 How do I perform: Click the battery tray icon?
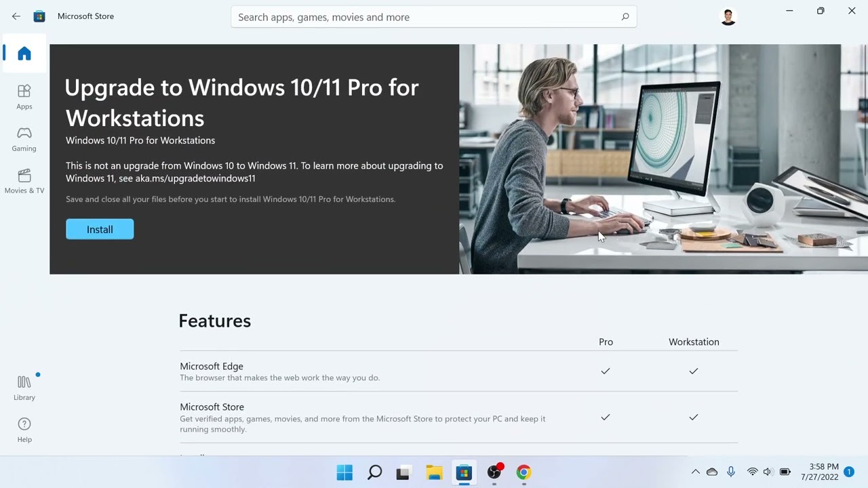pyautogui.click(x=785, y=472)
